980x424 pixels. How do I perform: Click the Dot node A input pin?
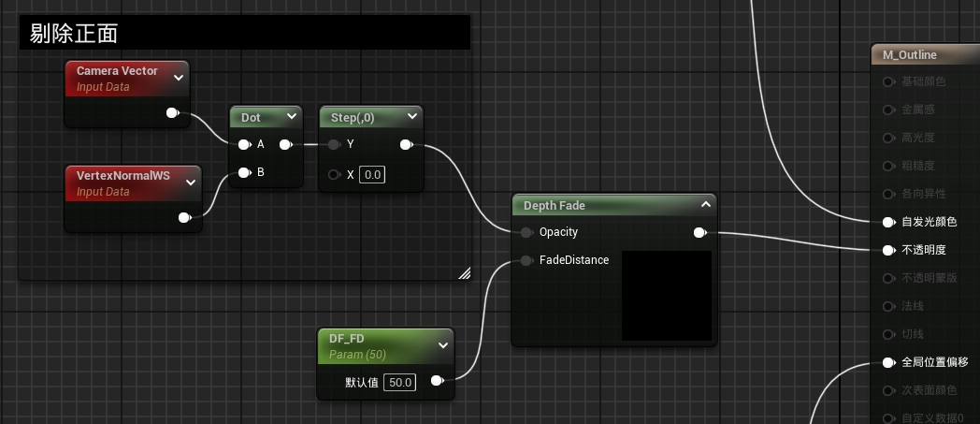[x=244, y=145]
